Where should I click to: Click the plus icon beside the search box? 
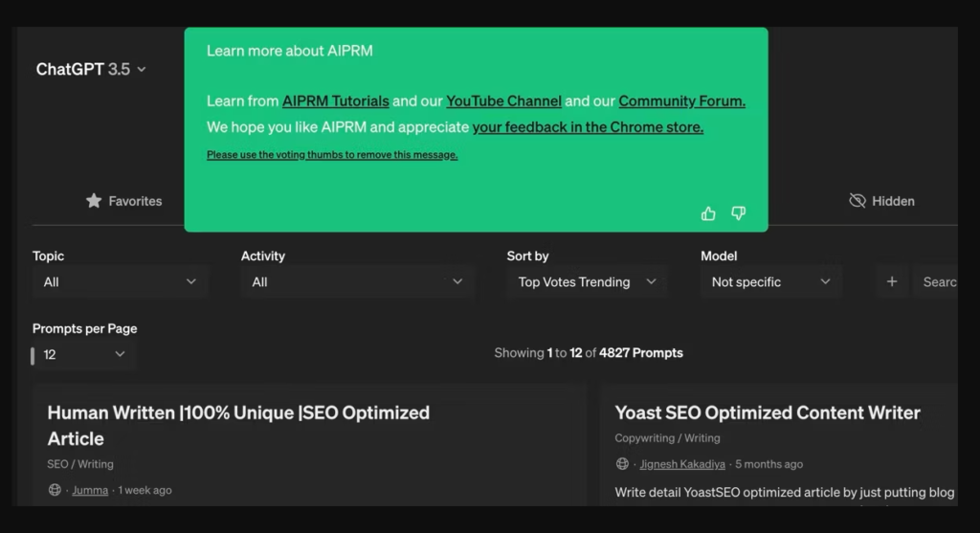(892, 281)
